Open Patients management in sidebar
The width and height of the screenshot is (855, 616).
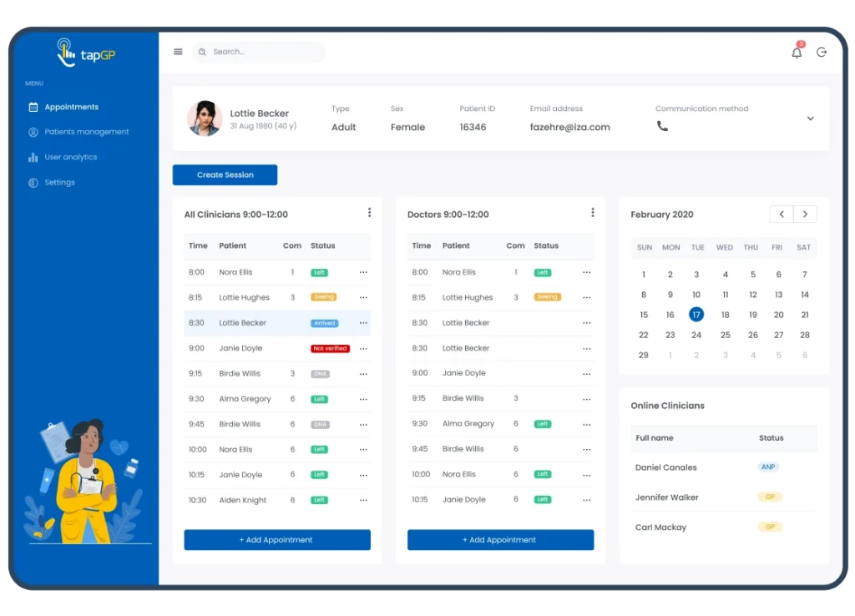click(86, 132)
